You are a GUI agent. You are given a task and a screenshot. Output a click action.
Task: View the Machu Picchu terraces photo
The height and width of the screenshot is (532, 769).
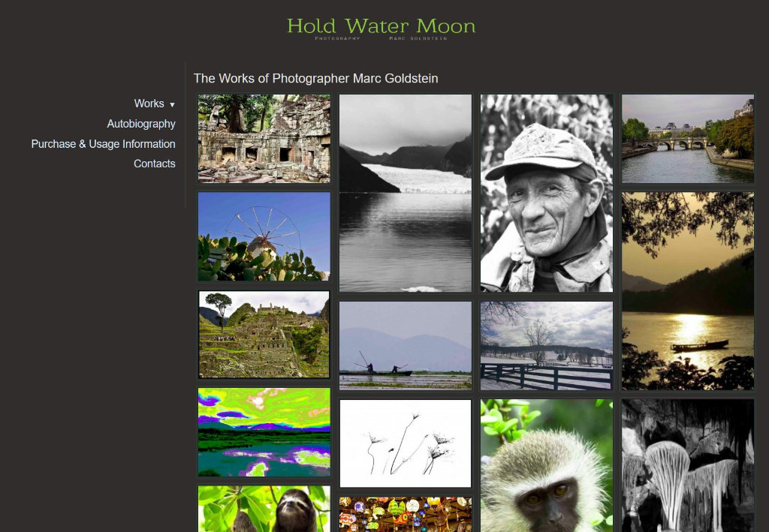tap(264, 335)
